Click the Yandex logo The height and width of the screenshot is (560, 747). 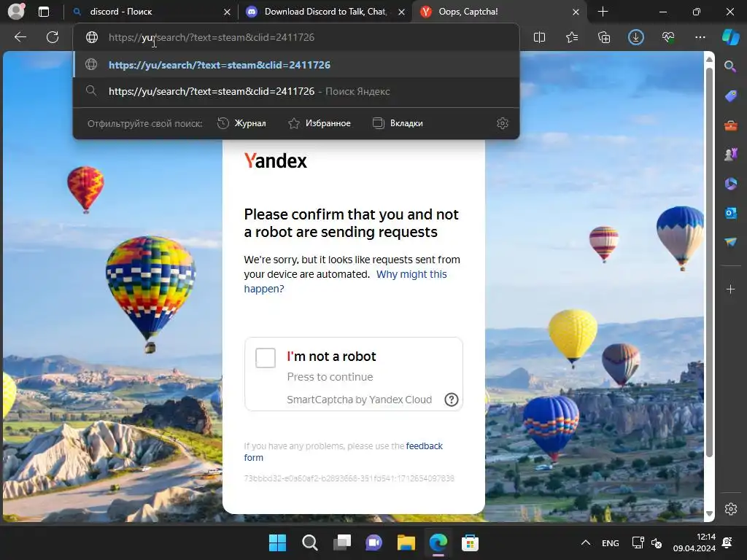point(275,161)
